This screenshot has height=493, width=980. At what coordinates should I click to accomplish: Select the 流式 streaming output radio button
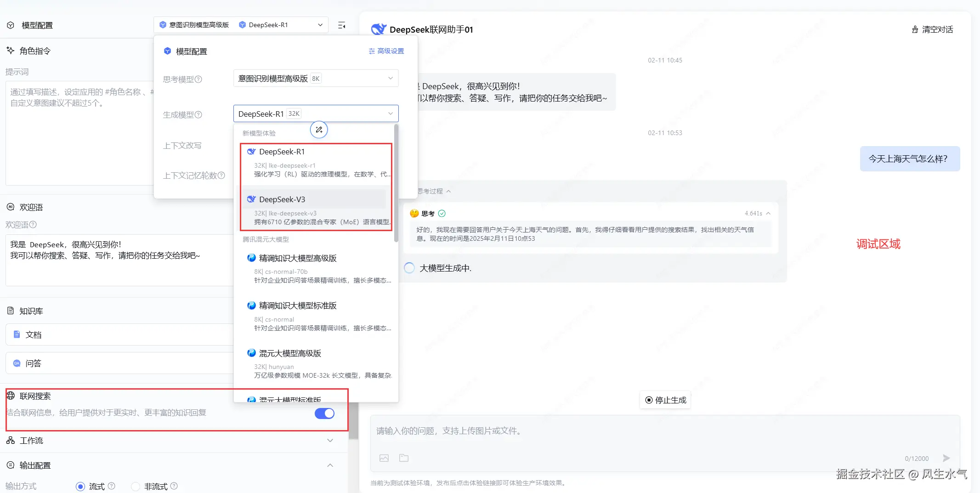80,486
